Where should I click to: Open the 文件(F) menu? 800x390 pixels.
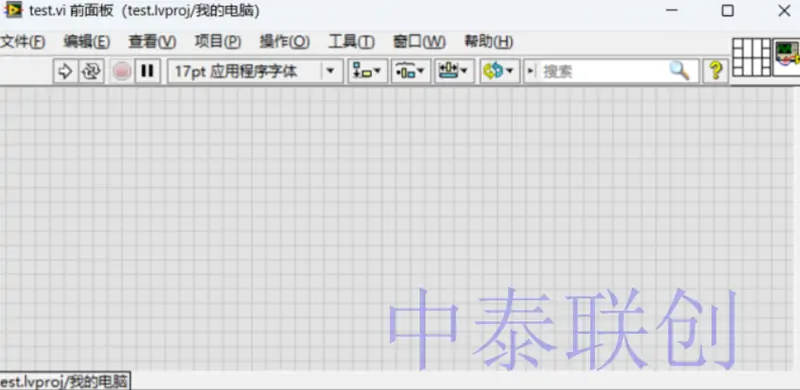[x=22, y=42]
